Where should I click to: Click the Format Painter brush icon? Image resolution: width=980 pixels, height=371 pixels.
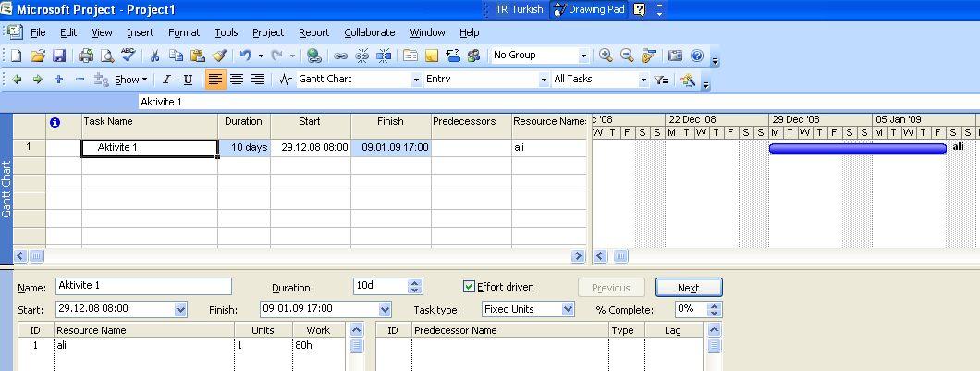coord(219,56)
